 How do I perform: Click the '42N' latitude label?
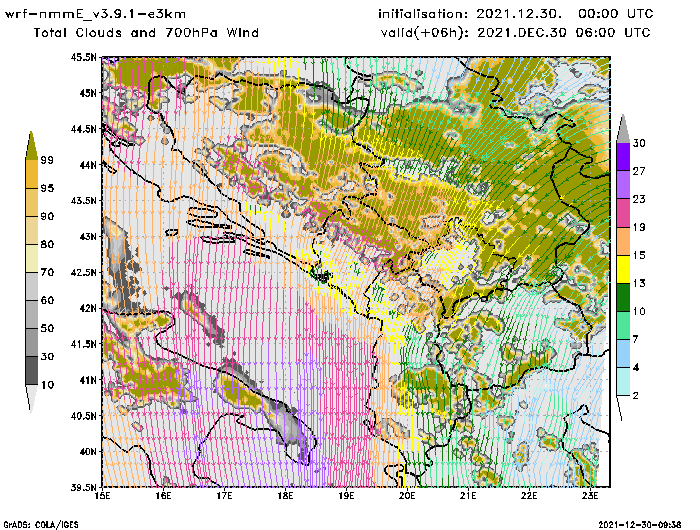(88, 308)
